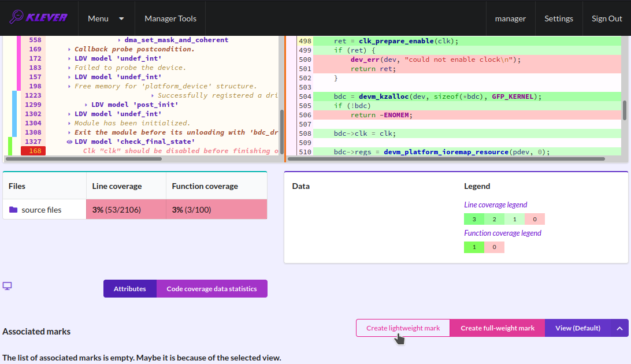This screenshot has height=364, width=631.
Task: Click the GFP_KERNEL macro in source
Action: click(x=513, y=96)
